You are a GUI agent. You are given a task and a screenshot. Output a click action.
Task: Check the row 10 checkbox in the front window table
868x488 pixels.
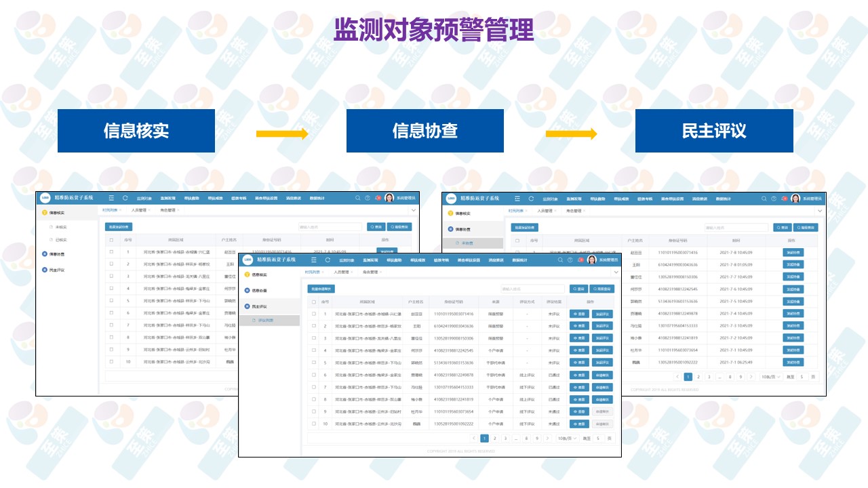pyautogui.click(x=313, y=424)
